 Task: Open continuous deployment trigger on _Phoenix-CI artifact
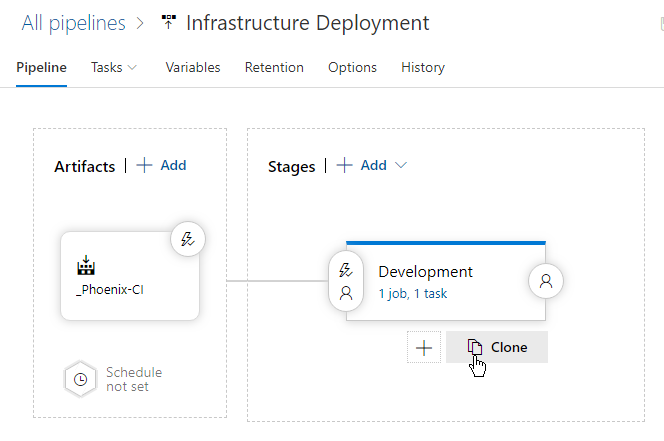pyautogui.click(x=187, y=239)
